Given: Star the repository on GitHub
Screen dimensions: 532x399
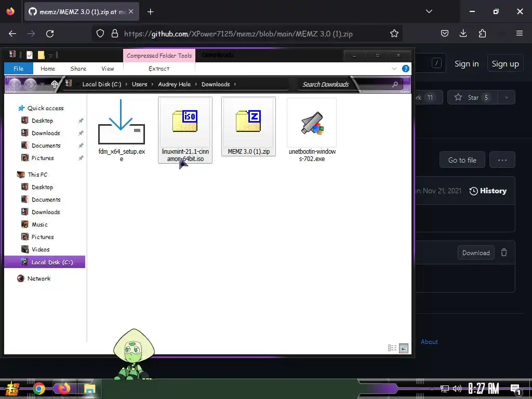Looking at the screenshot, I should pos(473,97).
